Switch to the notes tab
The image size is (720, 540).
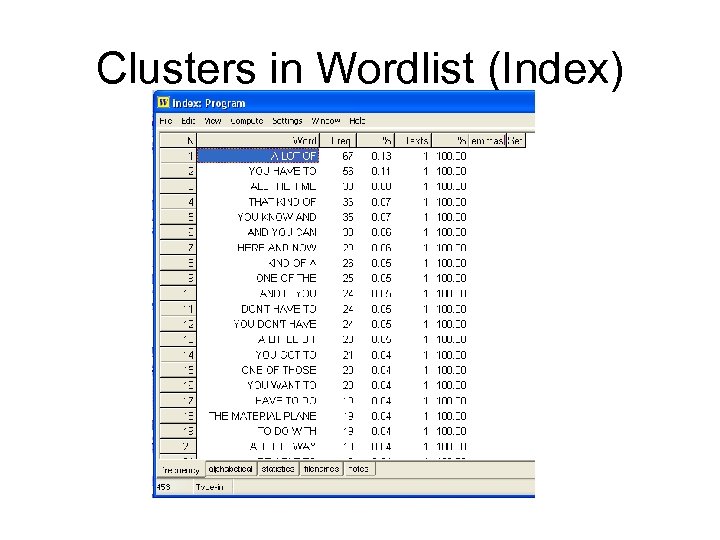tap(359, 469)
